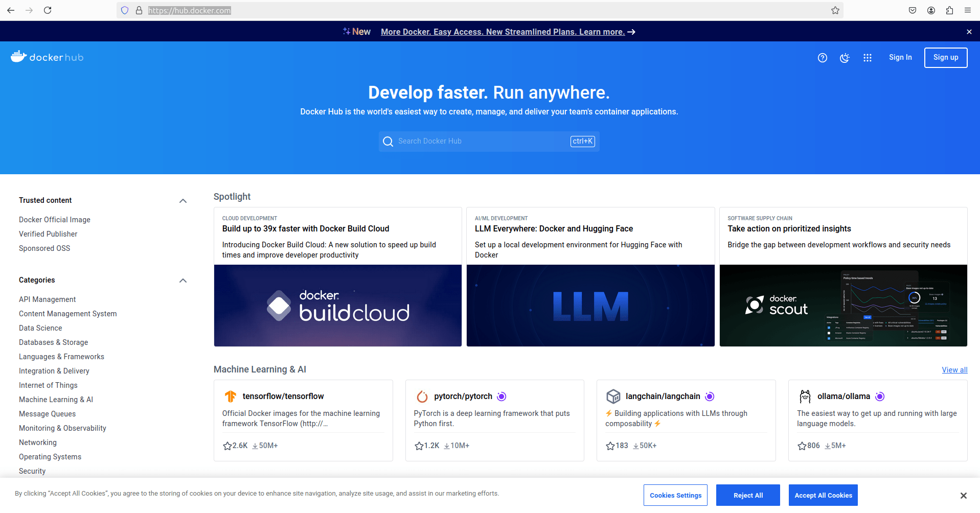The height and width of the screenshot is (513, 980).
Task: Open the help question-mark icon
Action: (823, 58)
